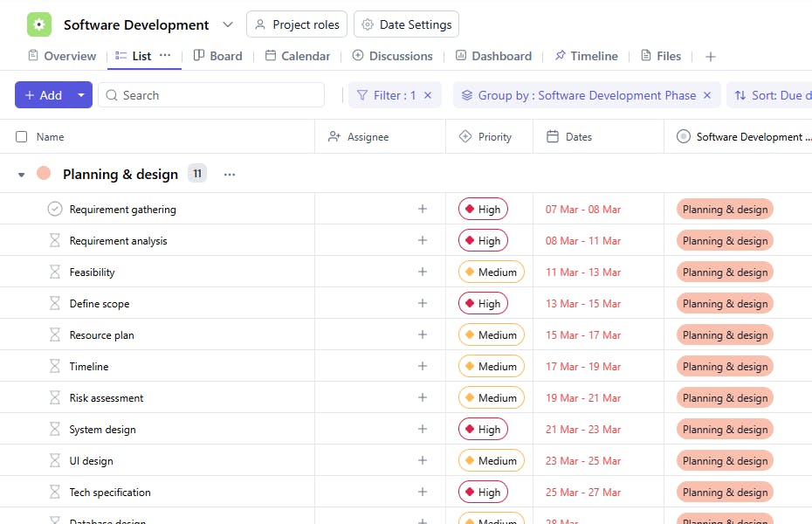The width and height of the screenshot is (812, 524).
Task: Collapse the Planning & design group
Action: 22,175
